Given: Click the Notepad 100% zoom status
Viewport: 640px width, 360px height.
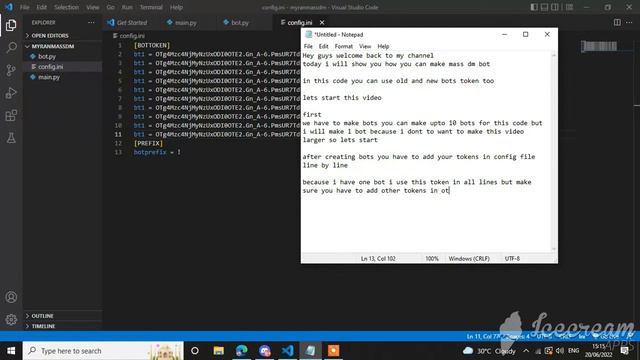Looking at the screenshot, I should coord(432,258).
